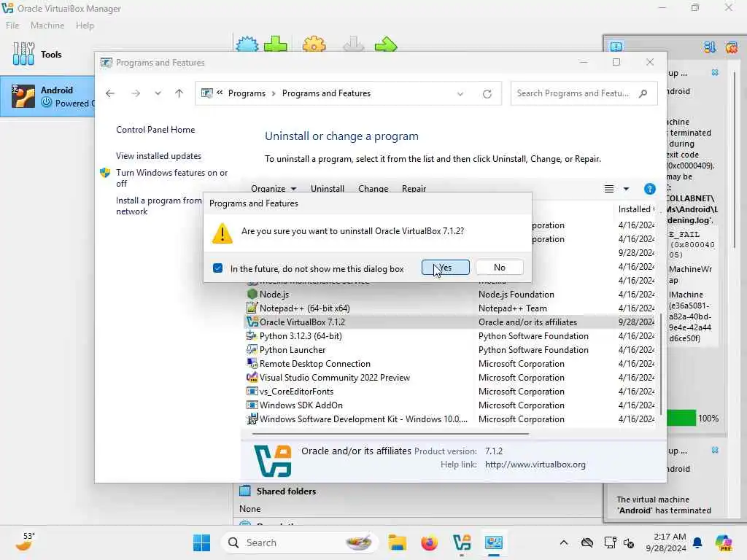Open the view options dropdown arrow

click(626, 189)
